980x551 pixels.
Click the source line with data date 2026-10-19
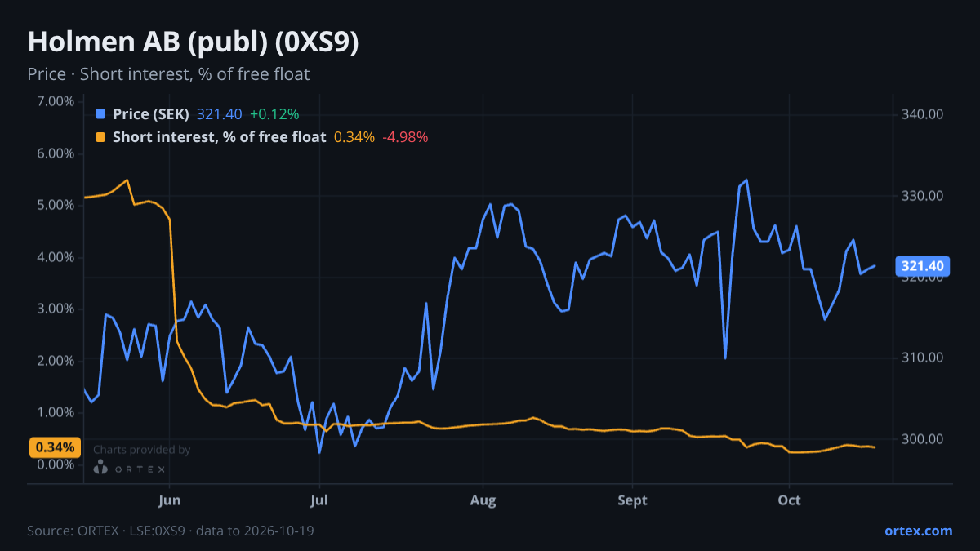(x=171, y=531)
